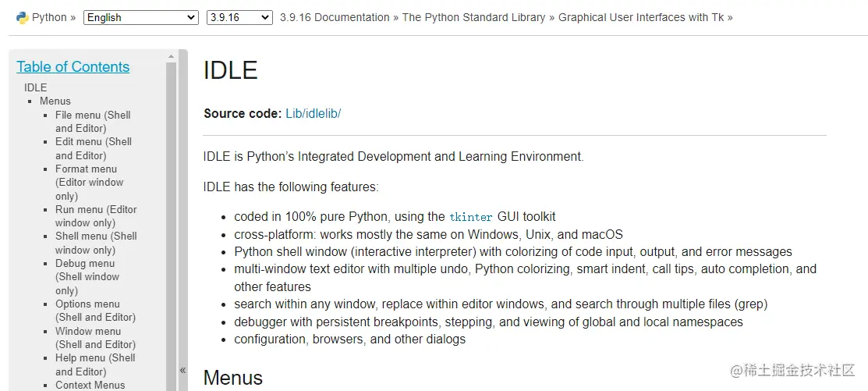This screenshot has height=391, width=868.
Task: Follow the tkinter module link
Action: tap(471, 217)
